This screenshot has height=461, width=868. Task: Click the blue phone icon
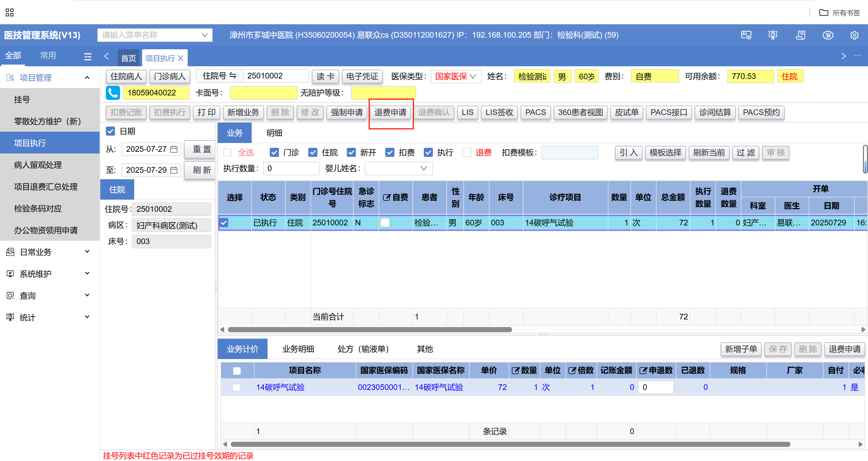click(113, 93)
